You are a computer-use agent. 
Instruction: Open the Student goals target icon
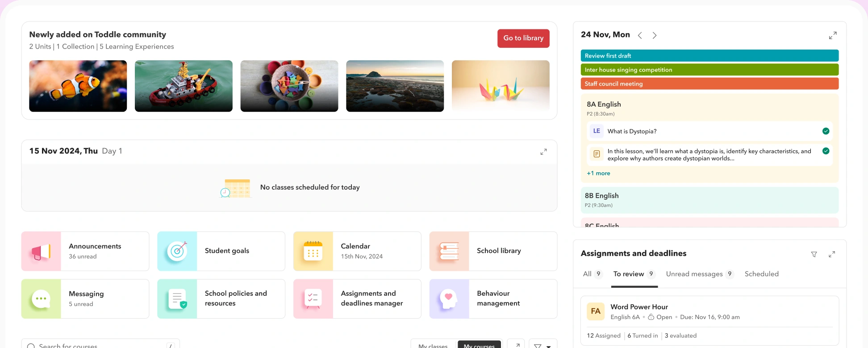[x=177, y=251]
